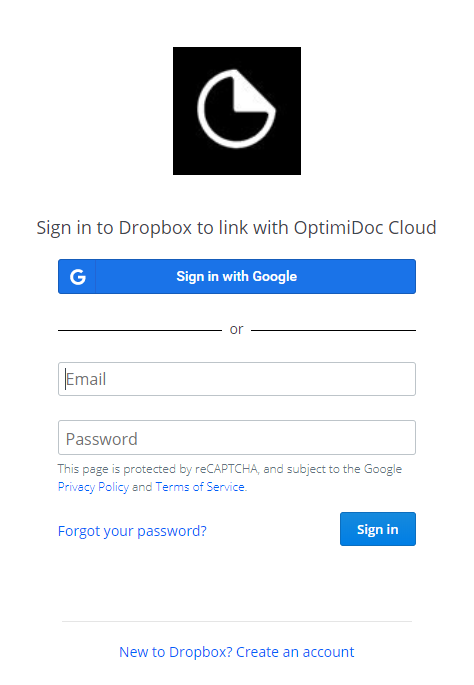
Task: Open the Terms of Service link
Action: point(200,487)
